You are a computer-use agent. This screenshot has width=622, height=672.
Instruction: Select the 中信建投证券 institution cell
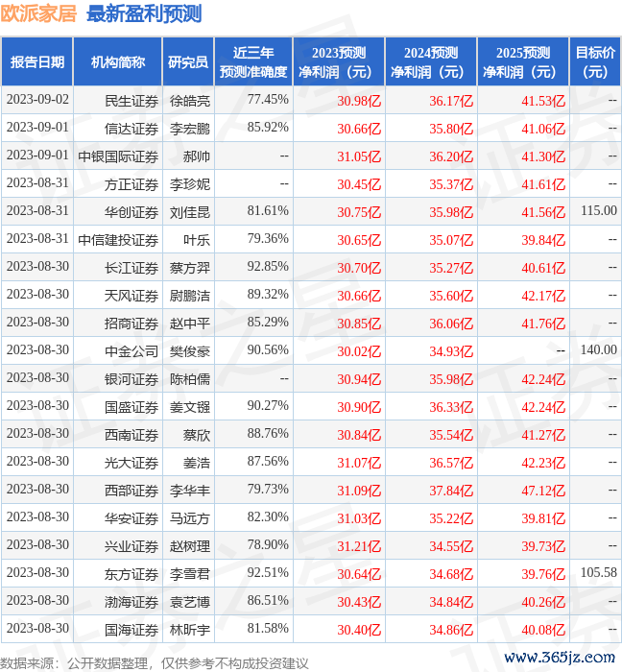(x=118, y=240)
